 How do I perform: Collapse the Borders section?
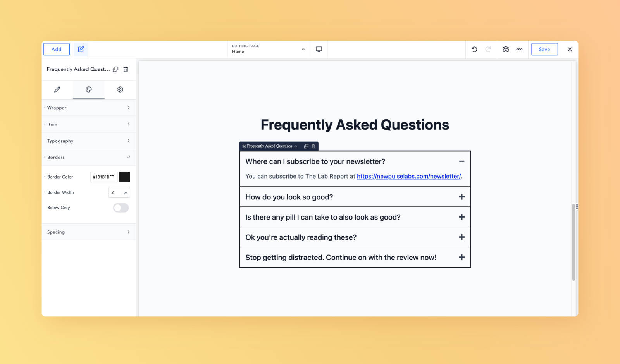[89, 157]
